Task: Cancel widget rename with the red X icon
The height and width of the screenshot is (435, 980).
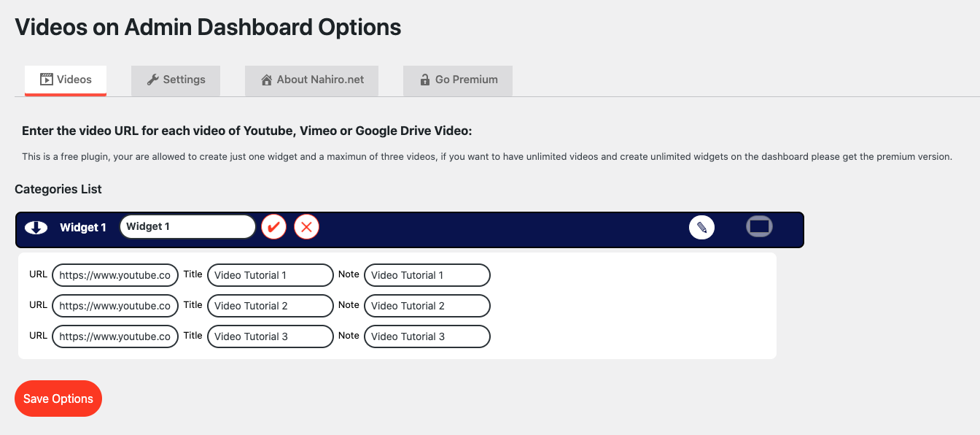Action: click(x=307, y=227)
